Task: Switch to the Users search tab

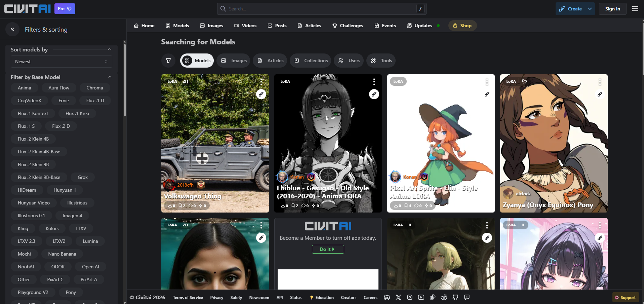Action: point(349,61)
